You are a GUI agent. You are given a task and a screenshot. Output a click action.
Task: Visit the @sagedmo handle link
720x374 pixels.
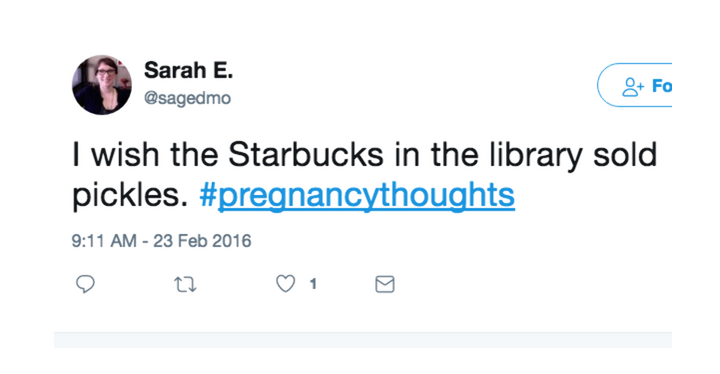coord(187,98)
